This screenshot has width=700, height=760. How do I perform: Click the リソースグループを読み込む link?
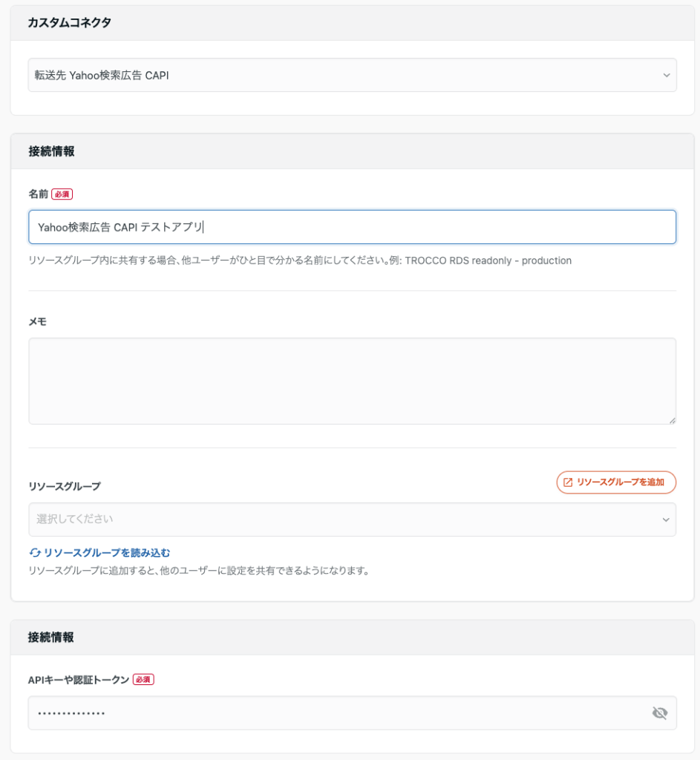pos(106,553)
